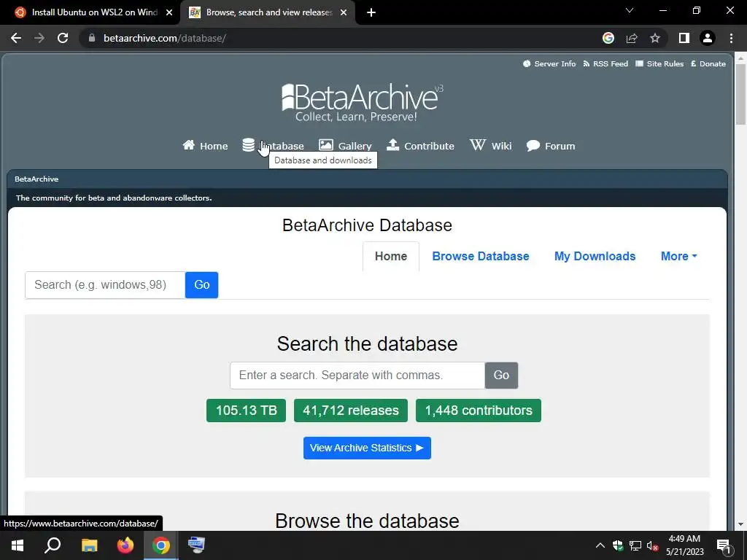747x560 pixels.
Task: Open Gallery in the site navigation
Action: (x=345, y=146)
